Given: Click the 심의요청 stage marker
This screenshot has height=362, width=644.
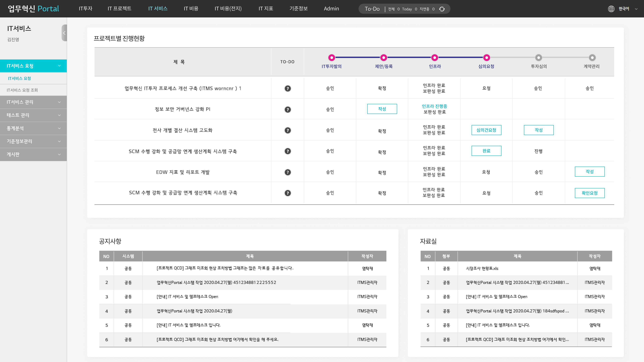Looking at the screenshot, I should 487,58.
